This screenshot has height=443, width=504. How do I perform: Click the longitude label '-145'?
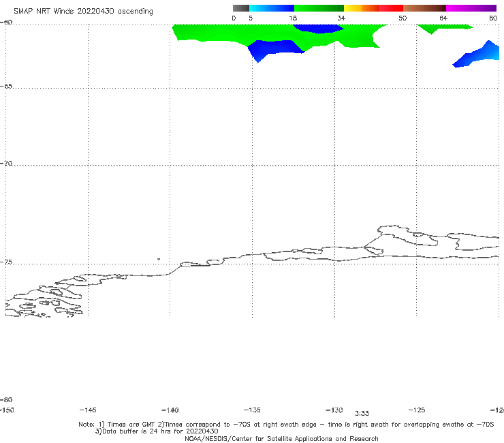(x=88, y=410)
